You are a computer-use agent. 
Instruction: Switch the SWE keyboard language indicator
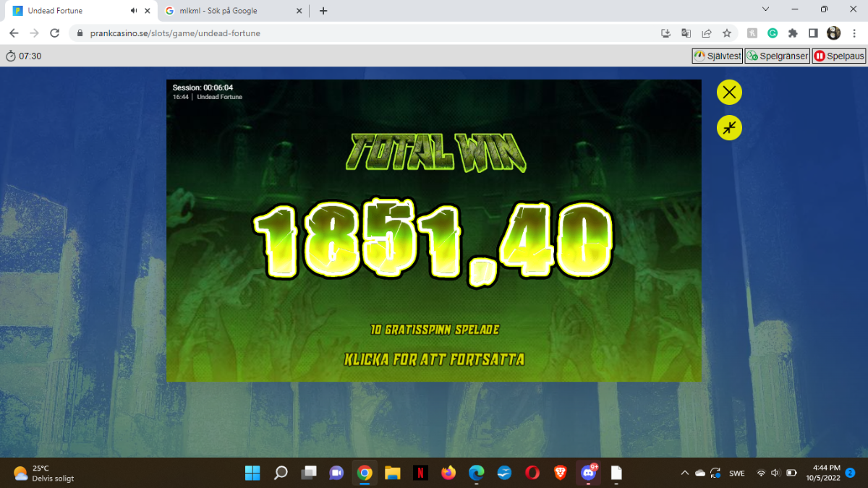737,473
